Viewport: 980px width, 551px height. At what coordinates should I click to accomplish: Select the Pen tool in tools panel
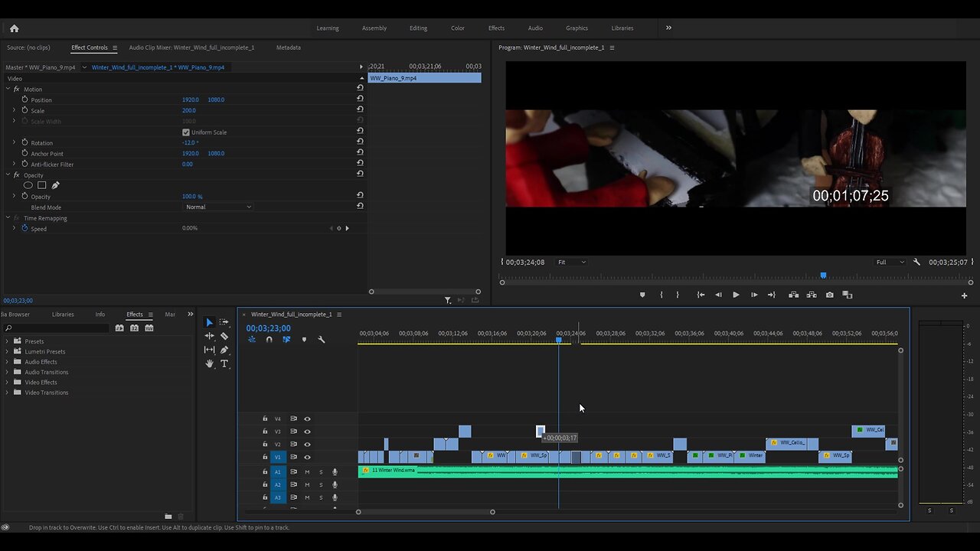(224, 350)
